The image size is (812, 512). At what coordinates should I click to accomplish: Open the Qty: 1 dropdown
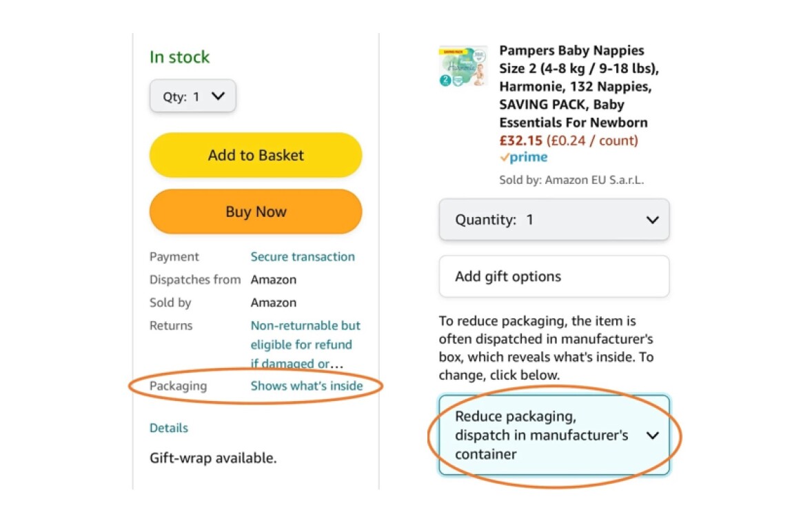point(193,96)
